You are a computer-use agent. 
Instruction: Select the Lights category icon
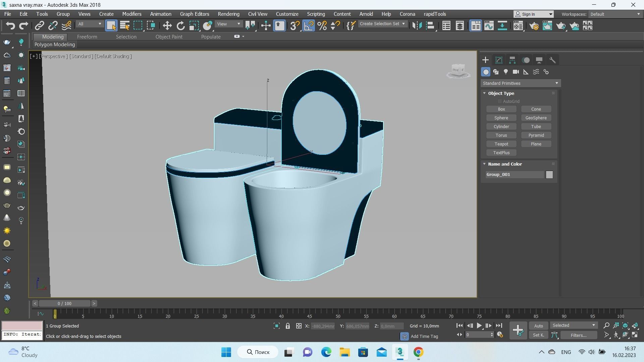point(506,72)
